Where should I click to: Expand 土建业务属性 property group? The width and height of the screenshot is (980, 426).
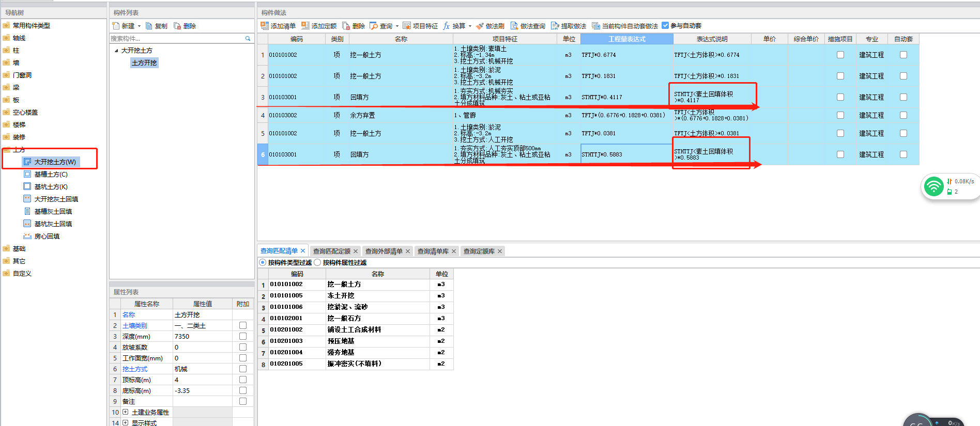[125, 412]
